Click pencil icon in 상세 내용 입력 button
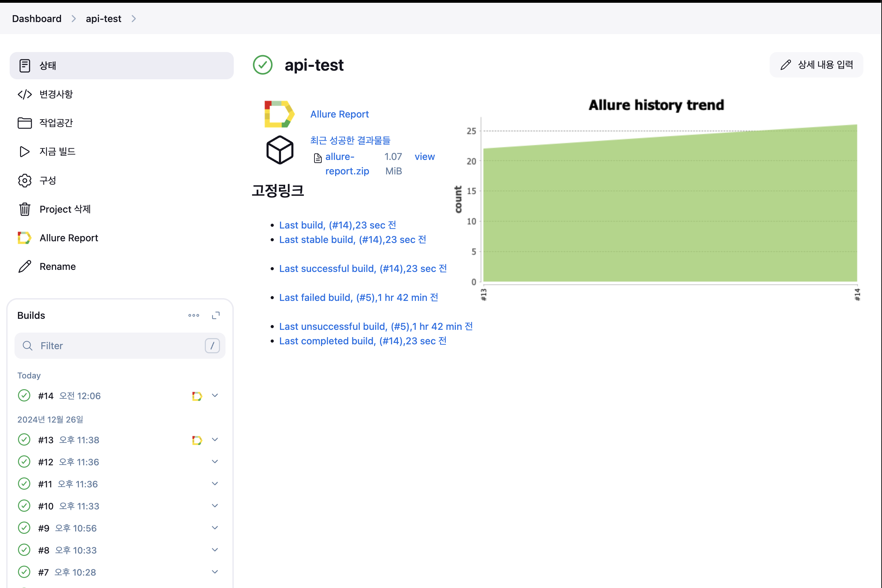882x588 pixels. [785, 65]
